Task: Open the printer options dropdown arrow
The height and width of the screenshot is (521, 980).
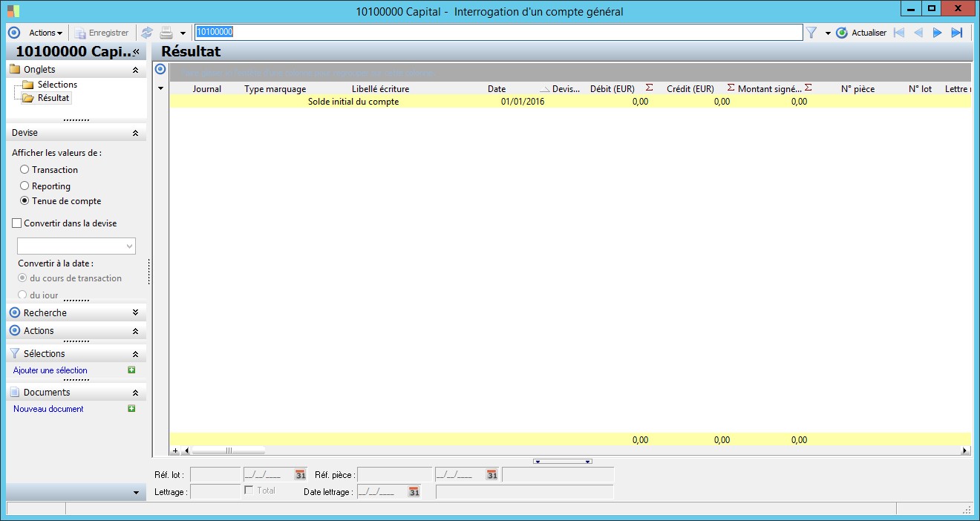Action: pos(183,33)
